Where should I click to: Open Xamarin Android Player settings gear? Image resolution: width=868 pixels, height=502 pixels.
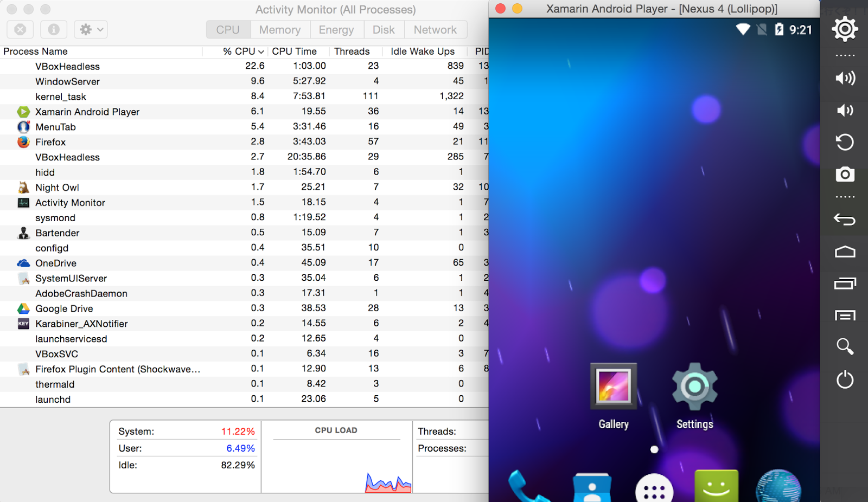pos(845,29)
